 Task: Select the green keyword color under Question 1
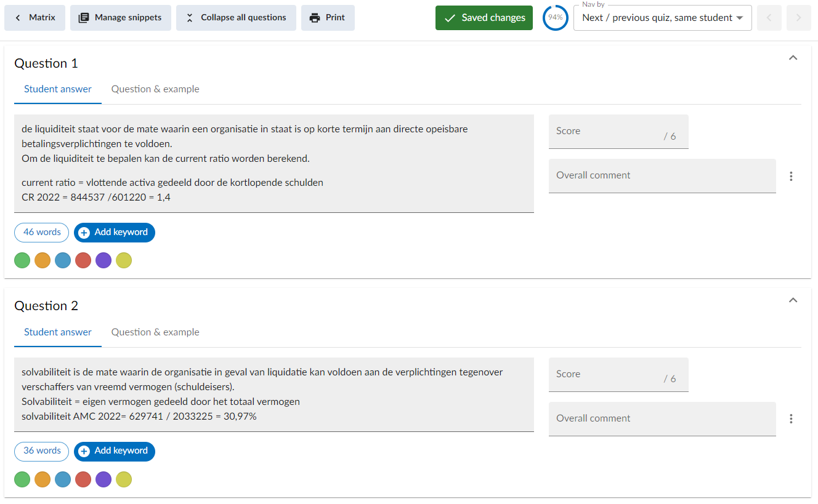[22, 260]
